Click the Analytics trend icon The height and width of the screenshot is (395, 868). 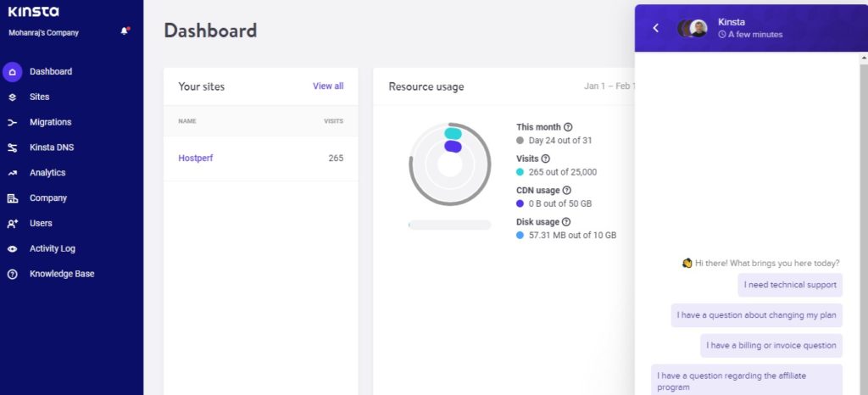coord(12,173)
